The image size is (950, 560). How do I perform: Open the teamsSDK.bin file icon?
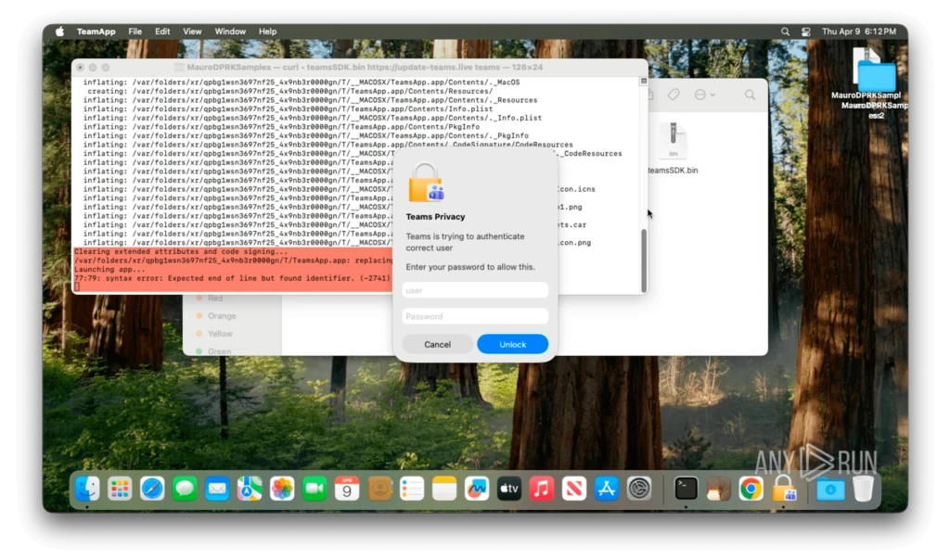[x=673, y=143]
